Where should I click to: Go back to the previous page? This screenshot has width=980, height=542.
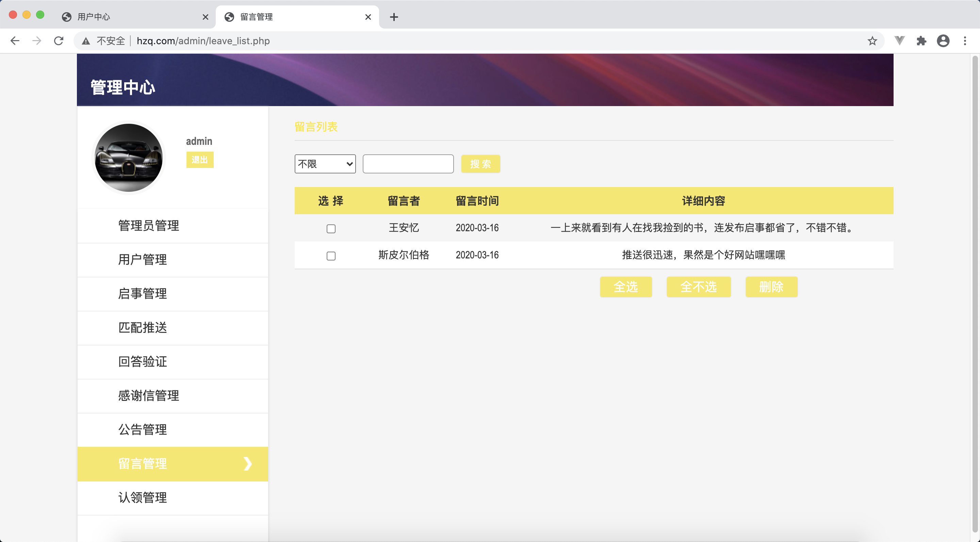(15, 41)
